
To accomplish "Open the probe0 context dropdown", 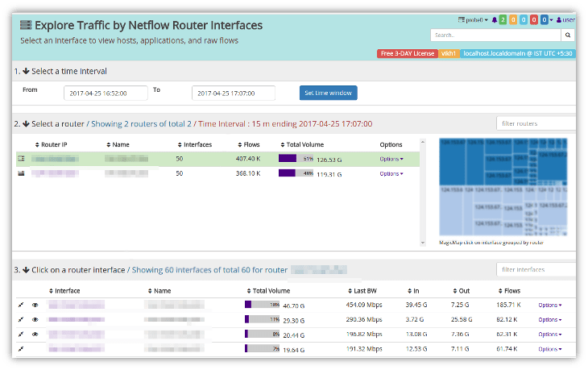I will coord(473,20).
